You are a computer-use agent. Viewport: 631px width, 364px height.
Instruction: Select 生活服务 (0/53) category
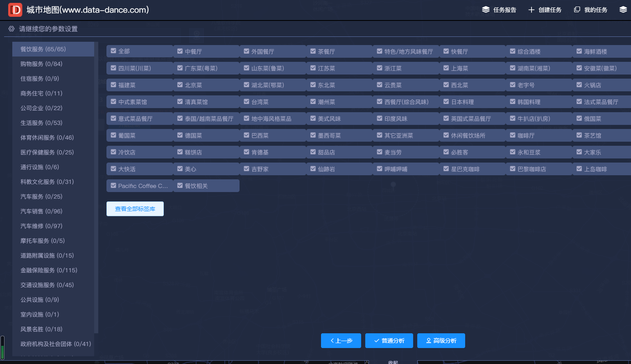[x=53, y=123]
